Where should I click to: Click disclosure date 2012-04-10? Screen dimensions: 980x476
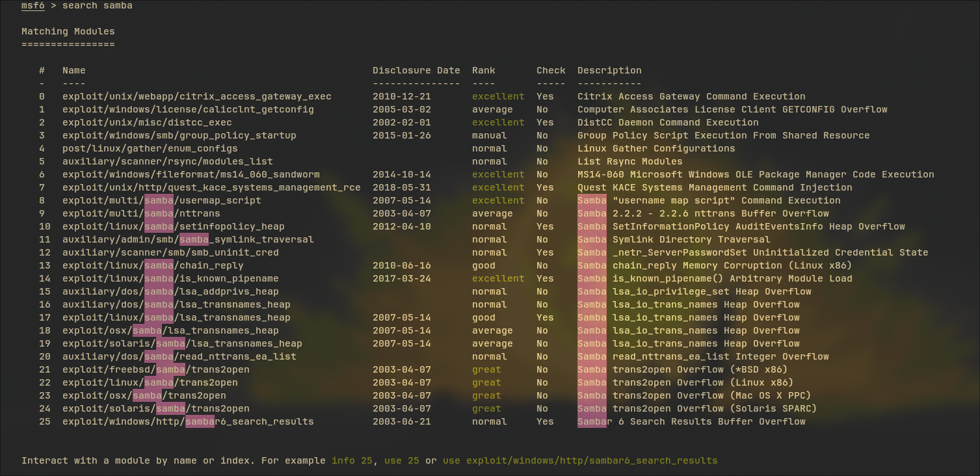click(402, 226)
